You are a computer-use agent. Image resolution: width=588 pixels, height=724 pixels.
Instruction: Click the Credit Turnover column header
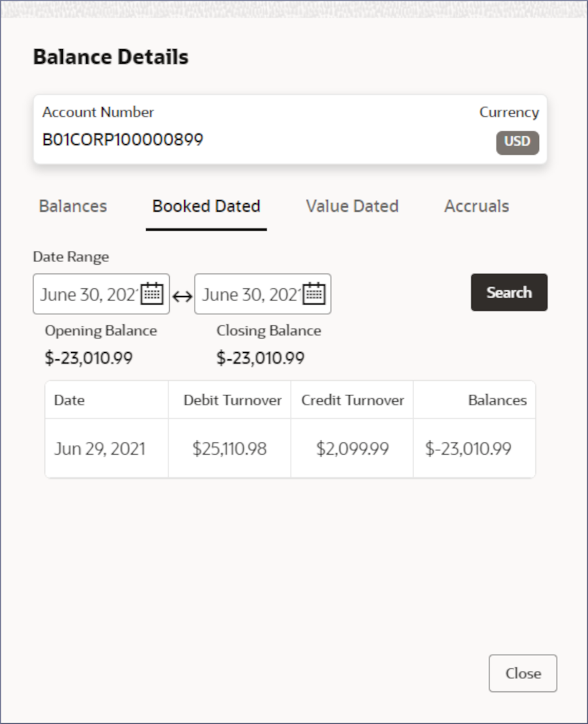pyautogui.click(x=351, y=400)
